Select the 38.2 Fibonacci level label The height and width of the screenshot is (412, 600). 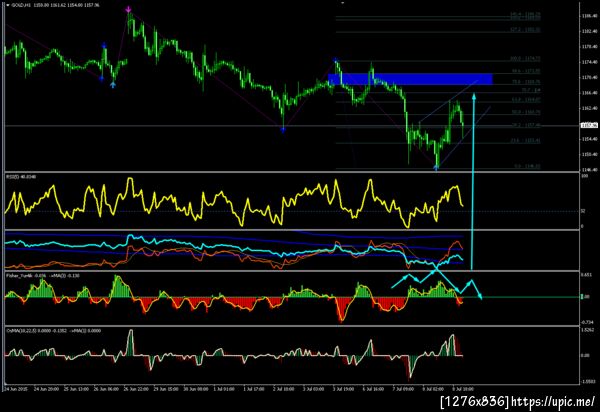coord(526,125)
